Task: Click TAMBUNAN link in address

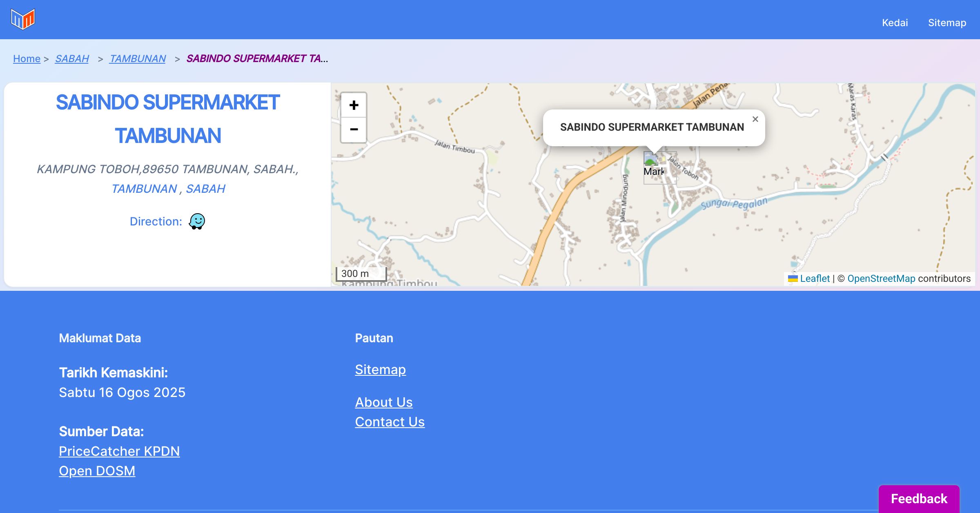Action: point(144,189)
